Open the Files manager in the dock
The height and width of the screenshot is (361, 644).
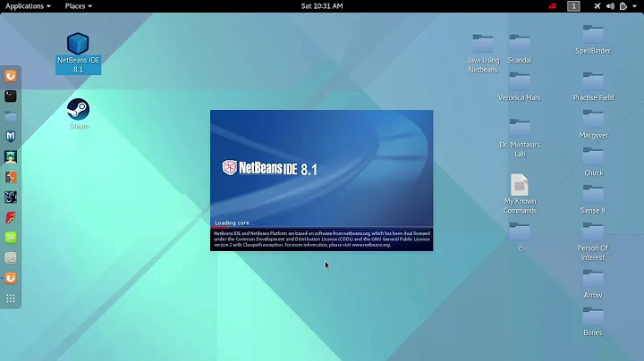click(11, 116)
